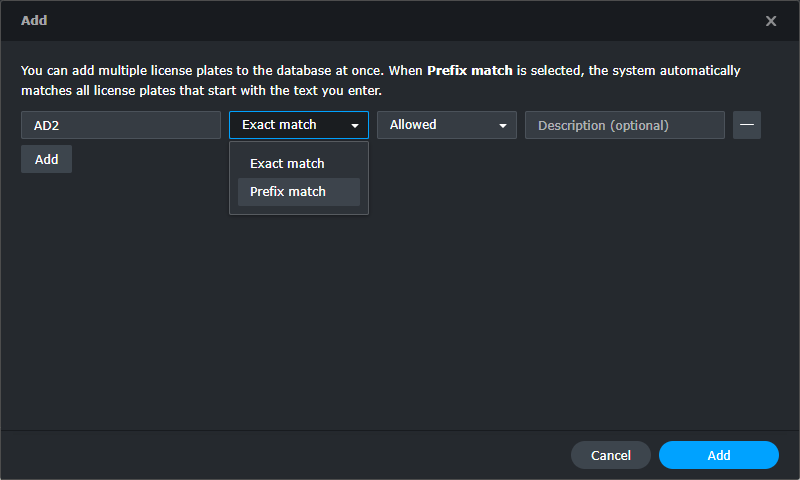Collapse the Exact match combo box

pyautogui.click(x=298, y=125)
